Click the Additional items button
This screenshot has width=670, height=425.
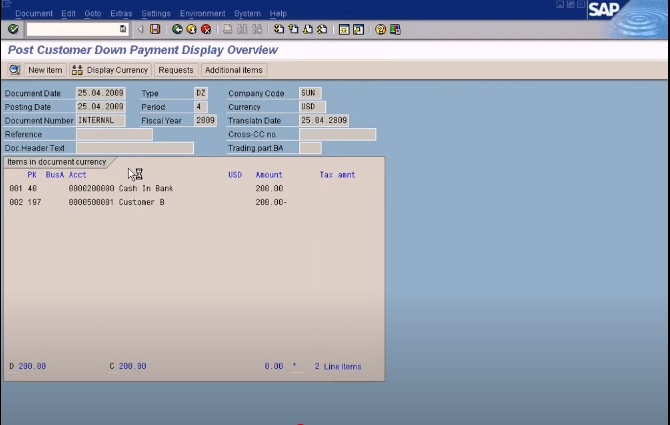tap(234, 70)
